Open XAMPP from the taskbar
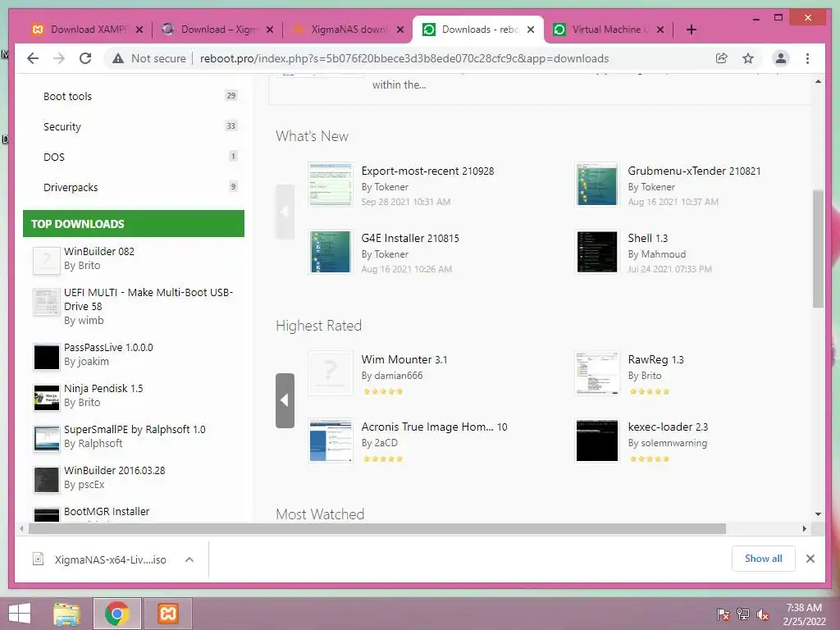 point(168,614)
